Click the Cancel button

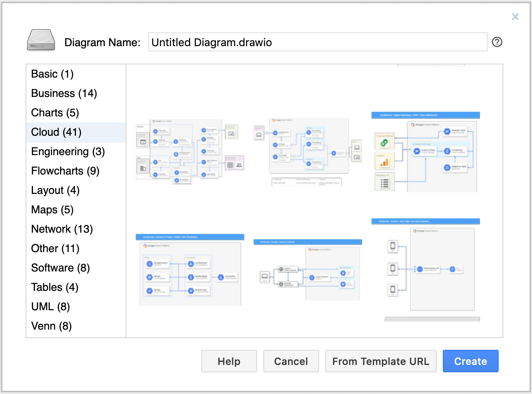(291, 361)
